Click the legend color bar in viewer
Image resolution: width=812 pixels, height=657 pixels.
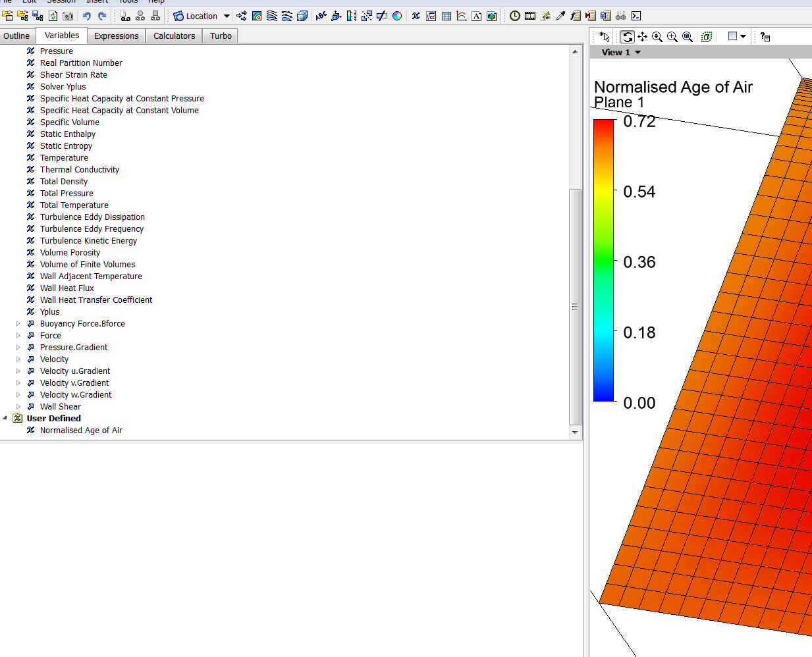[603, 260]
